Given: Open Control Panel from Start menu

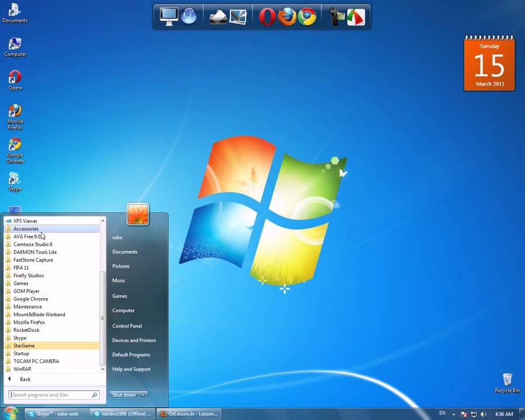Looking at the screenshot, I should coord(127,326).
